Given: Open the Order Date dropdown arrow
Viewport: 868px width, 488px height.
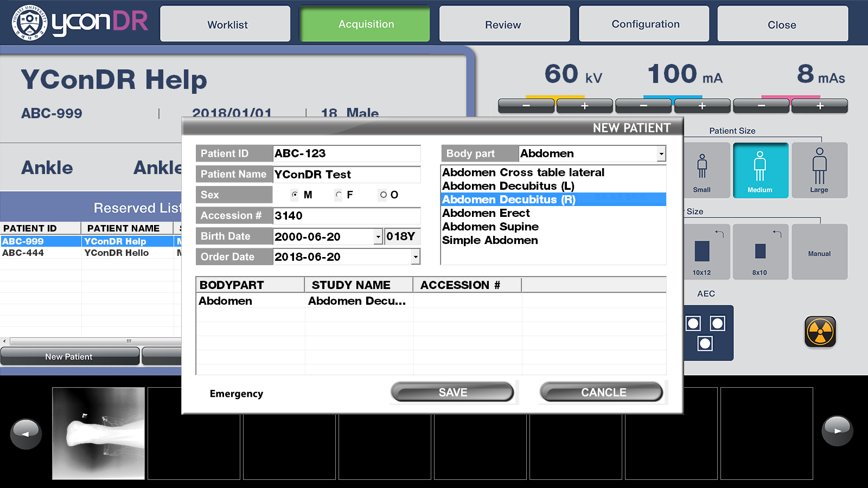Looking at the screenshot, I should [416, 257].
